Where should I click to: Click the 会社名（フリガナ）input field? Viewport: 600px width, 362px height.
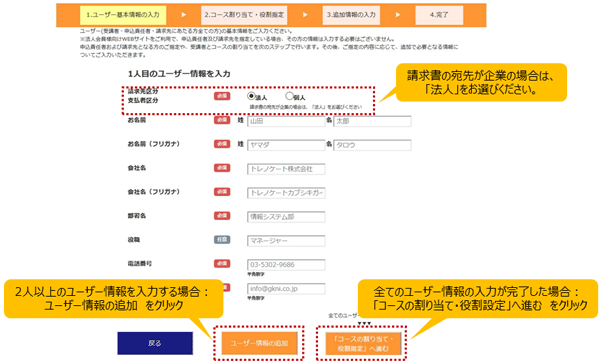coord(286,193)
